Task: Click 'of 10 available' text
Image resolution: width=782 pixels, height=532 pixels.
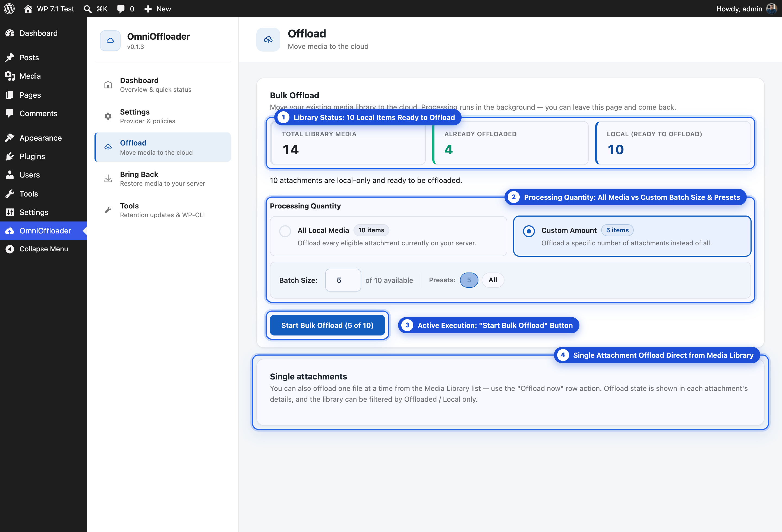Action: pos(389,280)
